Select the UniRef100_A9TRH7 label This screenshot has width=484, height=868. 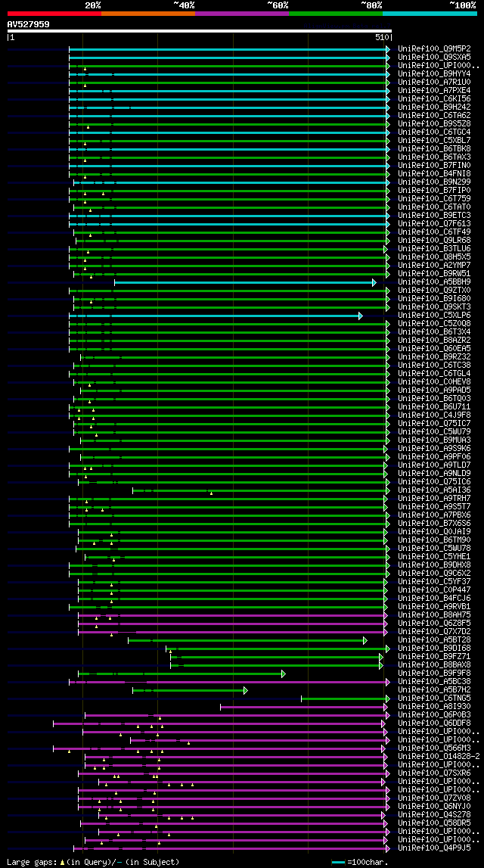pos(434,499)
